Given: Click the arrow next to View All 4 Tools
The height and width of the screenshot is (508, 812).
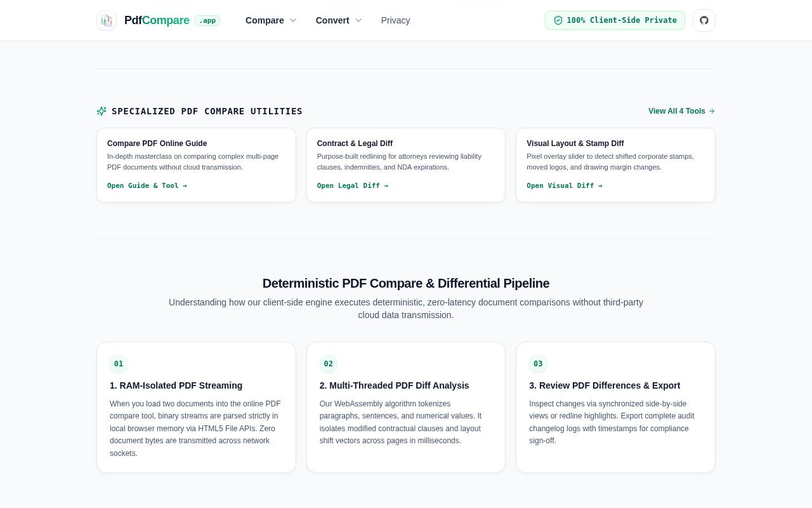Looking at the screenshot, I should pos(712,111).
